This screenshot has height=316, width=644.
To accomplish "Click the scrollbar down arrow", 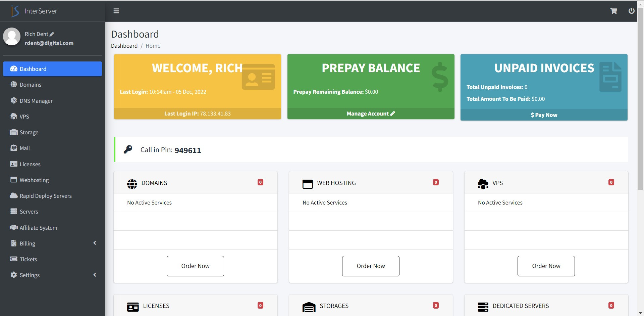I will click(640, 313).
